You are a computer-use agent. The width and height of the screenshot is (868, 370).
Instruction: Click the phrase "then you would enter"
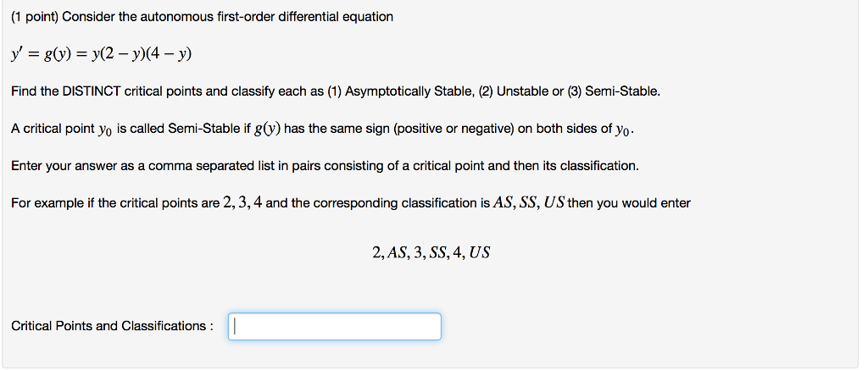[629, 203]
